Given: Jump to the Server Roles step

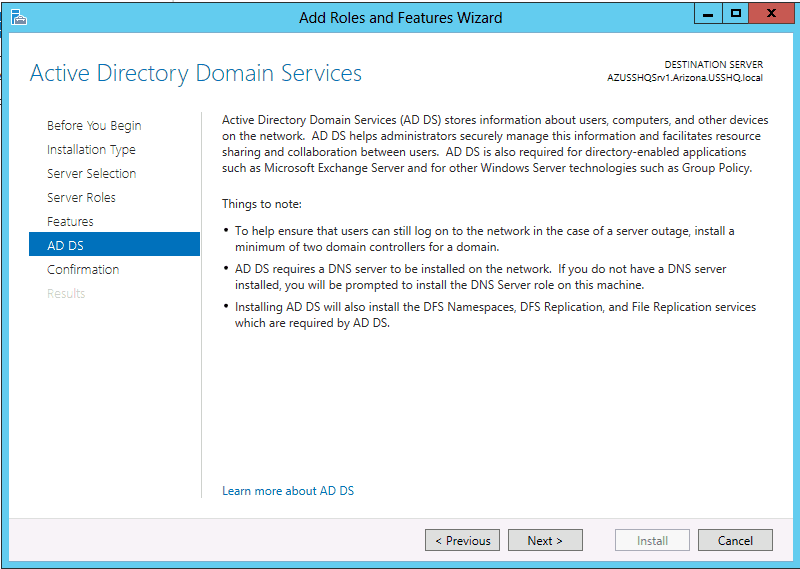Looking at the screenshot, I should [81, 197].
